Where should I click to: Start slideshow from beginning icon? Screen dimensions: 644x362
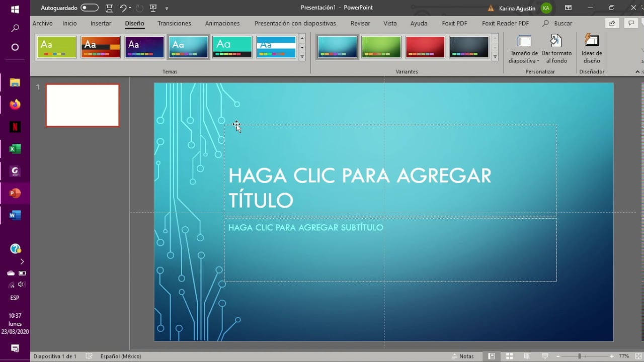click(x=153, y=8)
